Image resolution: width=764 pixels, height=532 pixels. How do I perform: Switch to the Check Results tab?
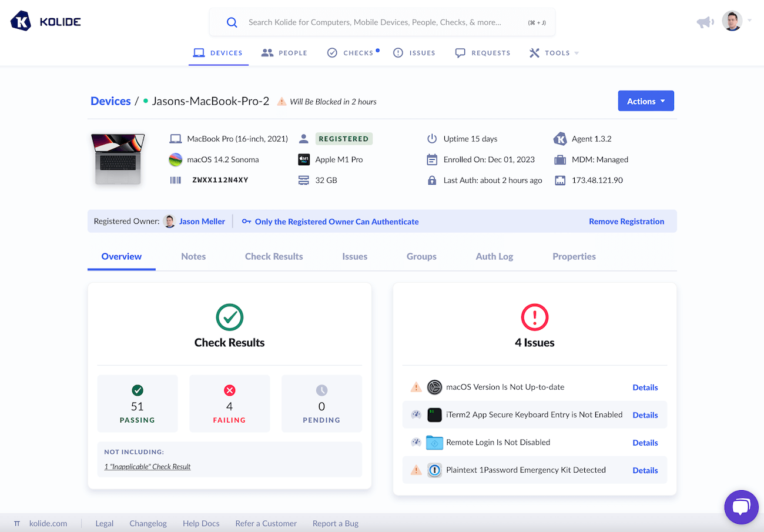point(274,256)
